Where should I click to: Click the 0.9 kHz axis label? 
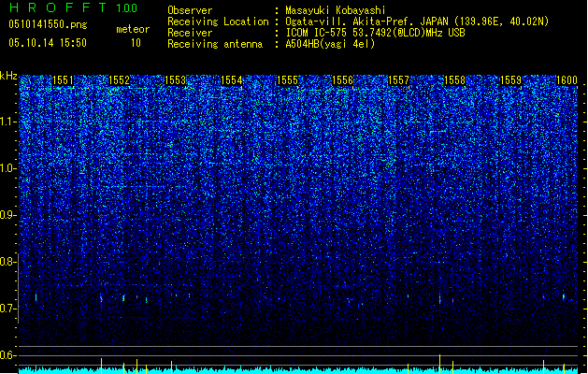[x=8, y=214]
